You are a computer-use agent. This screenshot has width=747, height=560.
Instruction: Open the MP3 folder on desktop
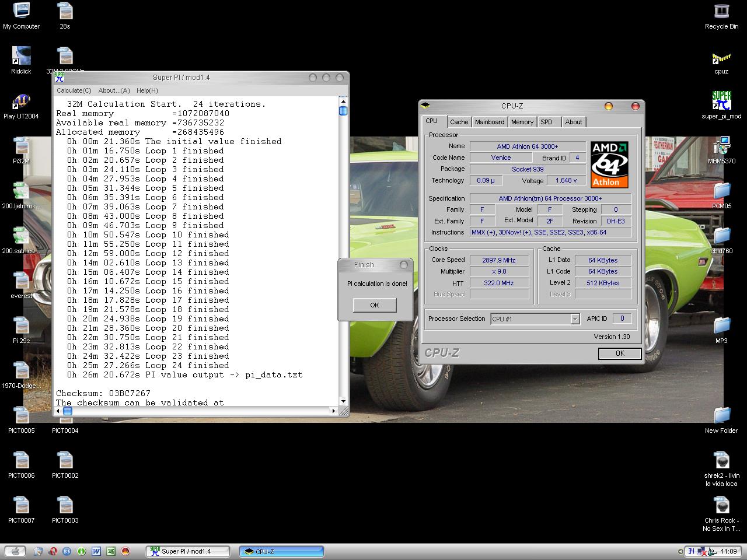click(x=721, y=330)
